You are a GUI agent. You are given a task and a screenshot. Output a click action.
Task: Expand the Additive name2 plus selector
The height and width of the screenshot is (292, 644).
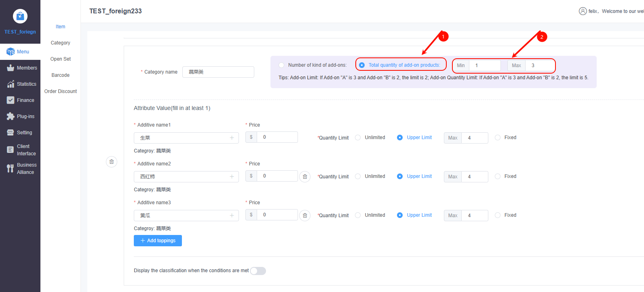pos(232,177)
